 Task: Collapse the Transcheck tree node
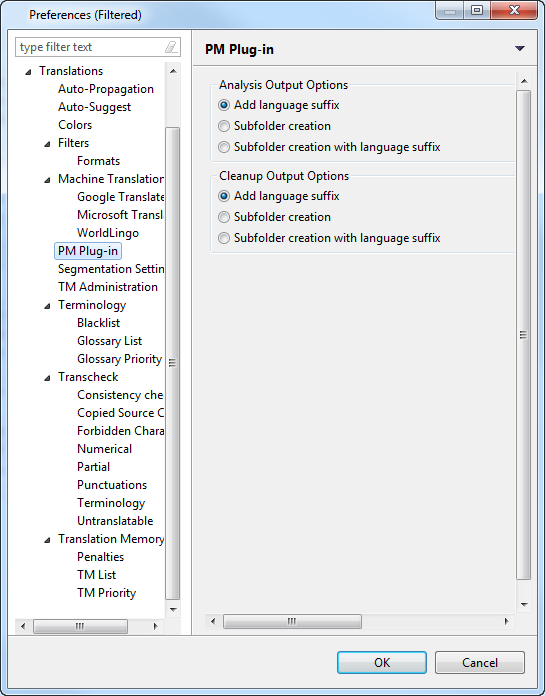point(47,378)
